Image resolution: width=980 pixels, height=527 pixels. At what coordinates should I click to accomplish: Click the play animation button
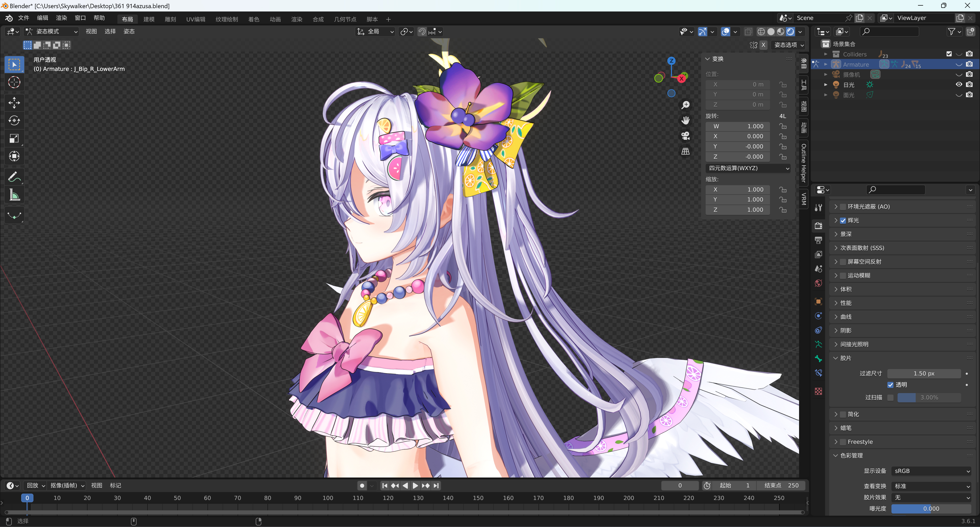(415, 486)
